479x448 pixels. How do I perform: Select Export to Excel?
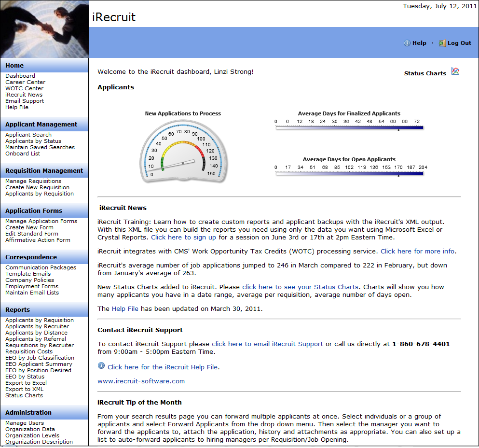point(26,383)
